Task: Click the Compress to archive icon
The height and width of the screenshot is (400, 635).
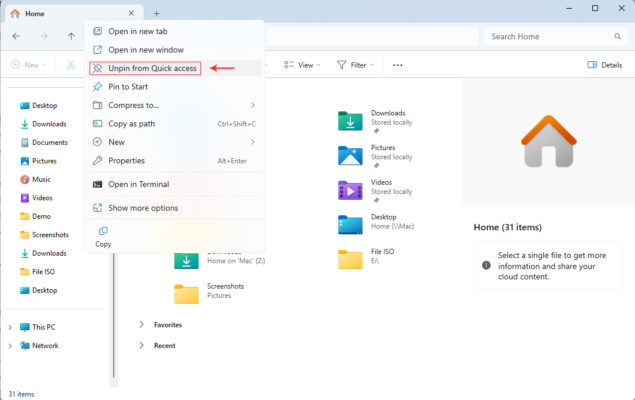Action: click(x=98, y=105)
